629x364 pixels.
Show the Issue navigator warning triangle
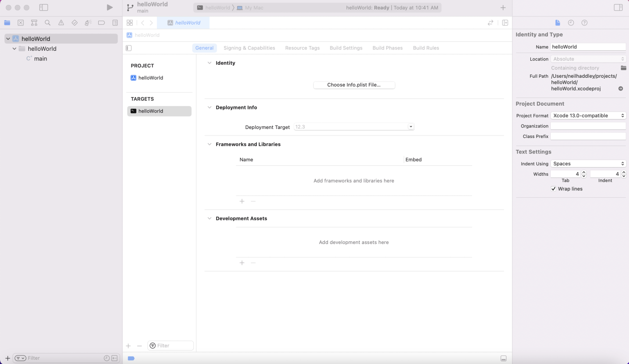tap(61, 23)
